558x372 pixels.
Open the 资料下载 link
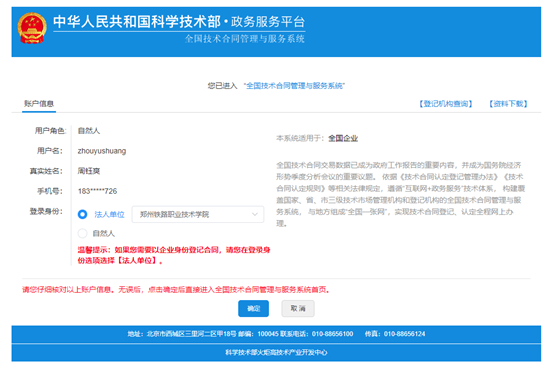click(508, 104)
